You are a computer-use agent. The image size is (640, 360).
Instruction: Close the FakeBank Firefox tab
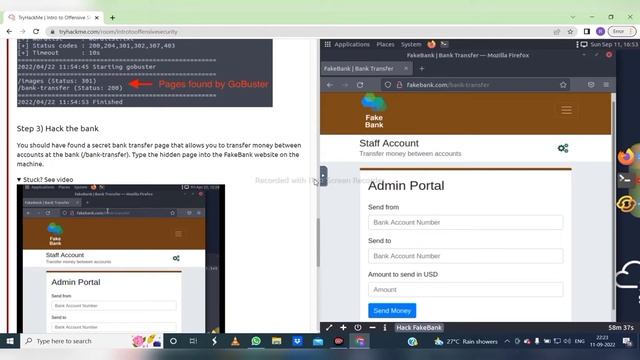point(406,69)
